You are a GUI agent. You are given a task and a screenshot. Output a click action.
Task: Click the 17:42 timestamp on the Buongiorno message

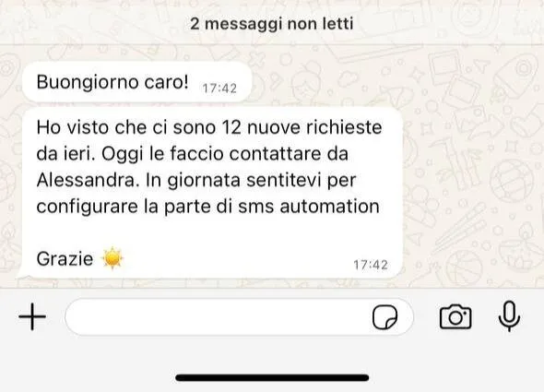pos(219,89)
